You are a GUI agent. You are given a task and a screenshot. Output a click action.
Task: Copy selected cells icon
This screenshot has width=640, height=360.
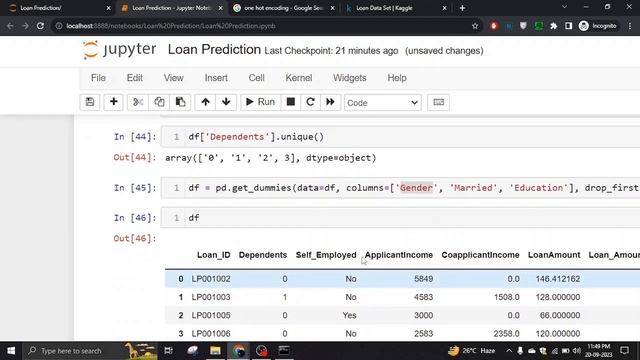coord(159,102)
